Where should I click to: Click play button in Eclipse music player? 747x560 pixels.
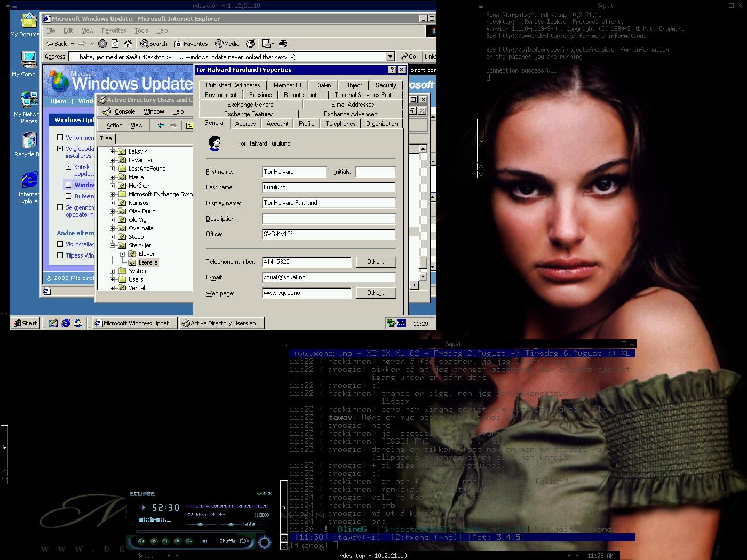click(154, 541)
